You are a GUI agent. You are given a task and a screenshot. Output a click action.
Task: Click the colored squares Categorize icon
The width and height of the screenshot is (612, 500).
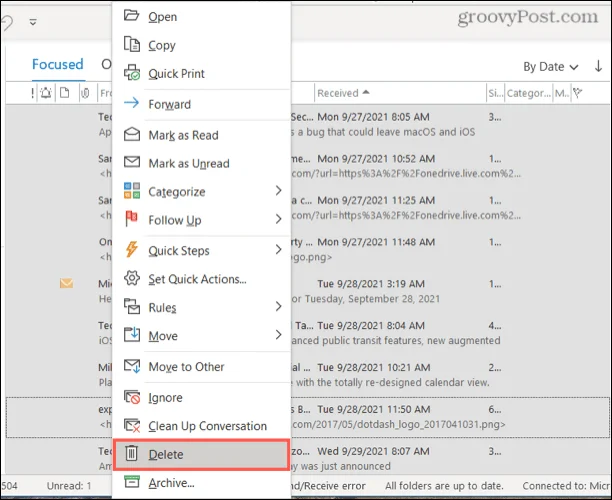[x=132, y=190]
